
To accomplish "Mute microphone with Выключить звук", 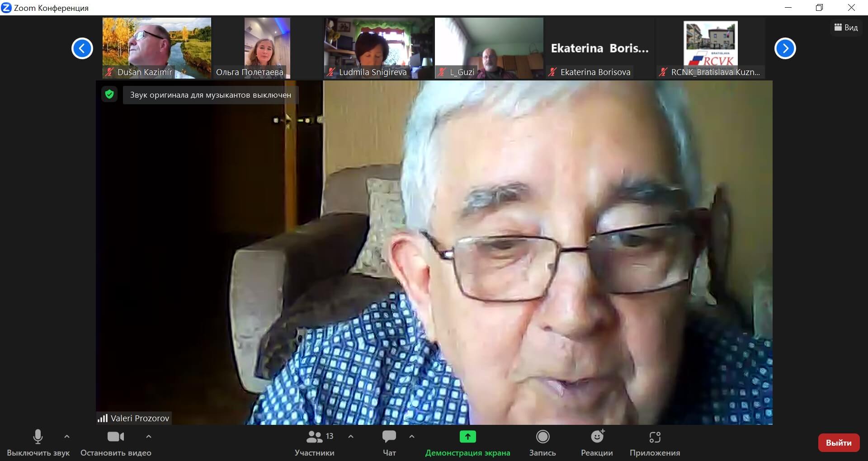I will click(38, 443).
